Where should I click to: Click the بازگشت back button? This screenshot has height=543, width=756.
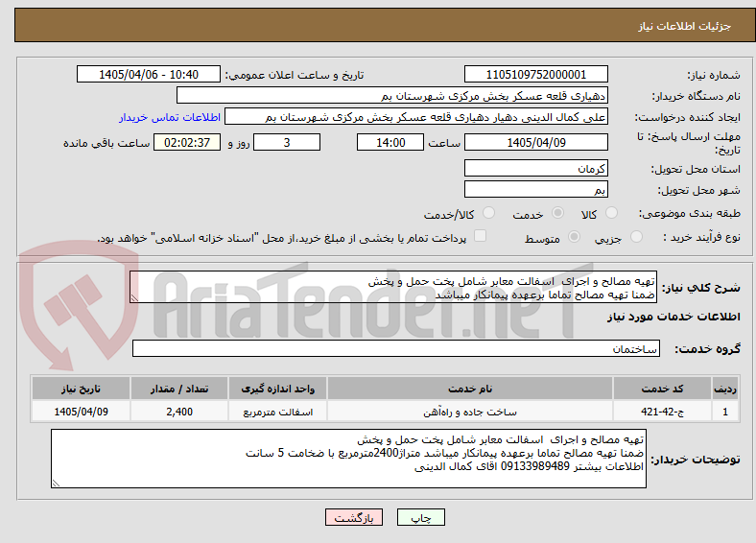[354, 517]
